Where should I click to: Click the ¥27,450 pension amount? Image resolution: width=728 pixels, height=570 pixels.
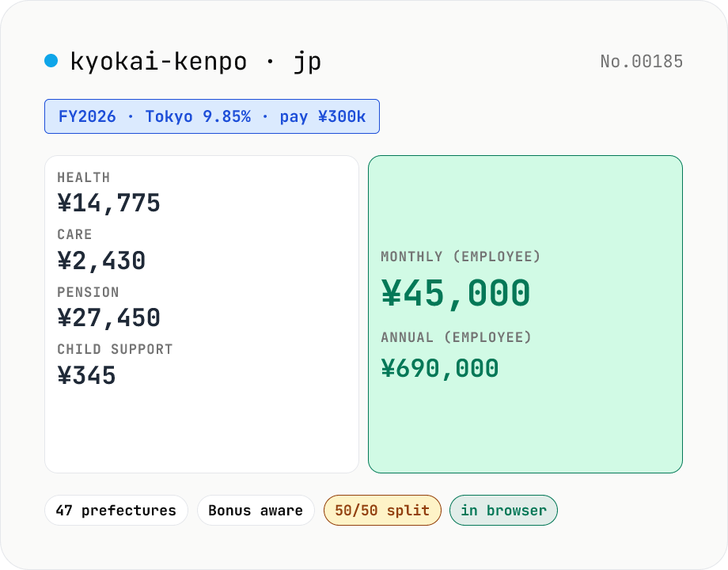[x=108, y=317]
